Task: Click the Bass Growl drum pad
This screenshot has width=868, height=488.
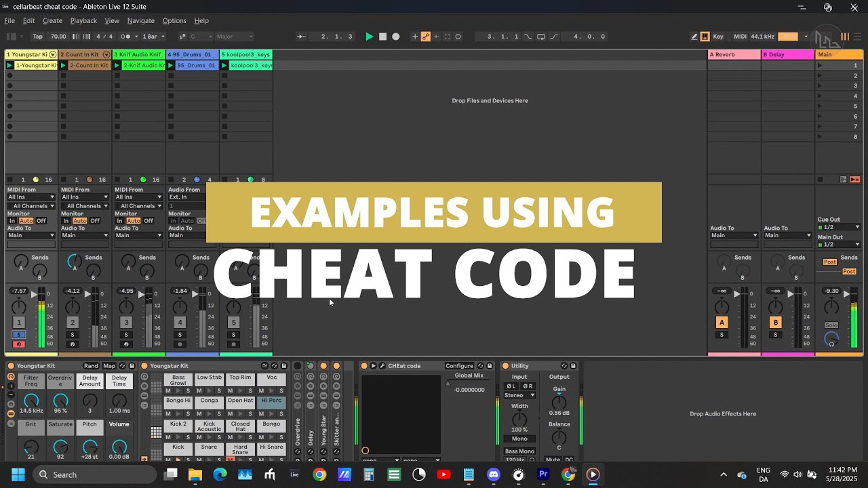Action: [178, 380]
